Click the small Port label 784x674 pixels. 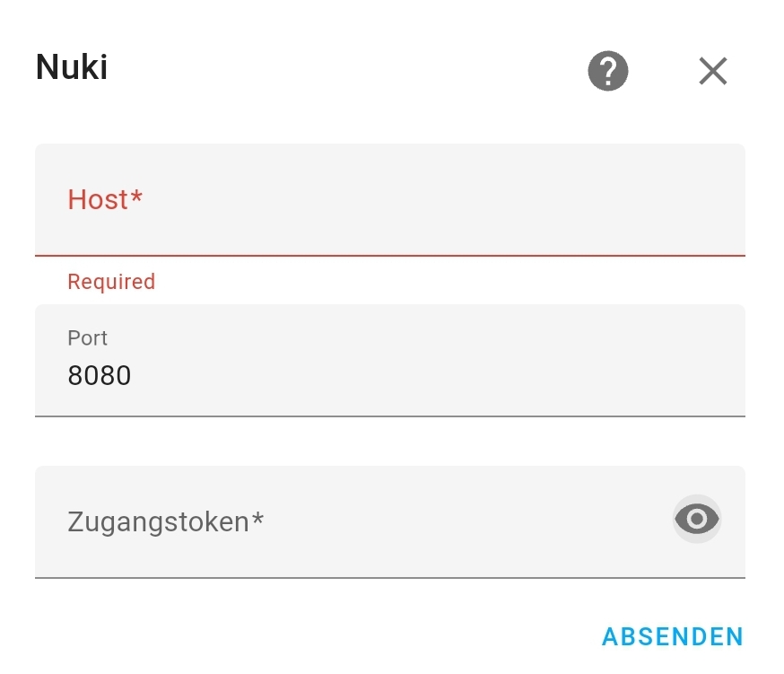click(x=87, y=338)
